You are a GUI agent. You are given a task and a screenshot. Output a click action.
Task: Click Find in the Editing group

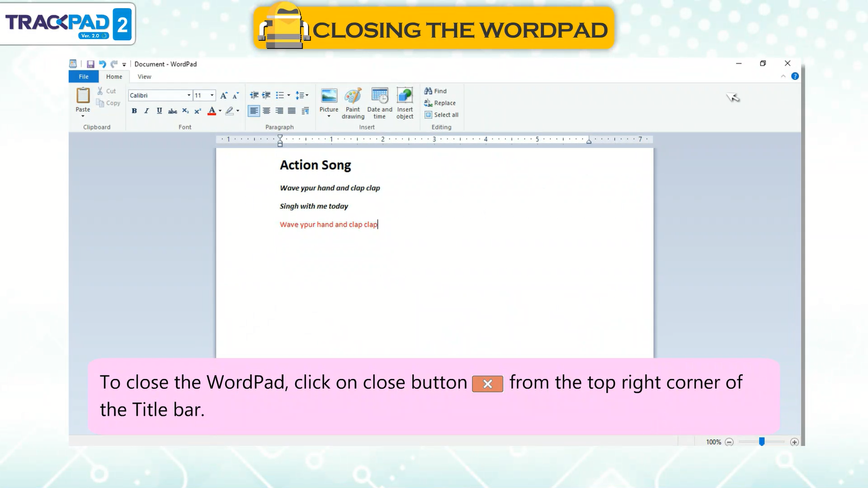point(436,91)
